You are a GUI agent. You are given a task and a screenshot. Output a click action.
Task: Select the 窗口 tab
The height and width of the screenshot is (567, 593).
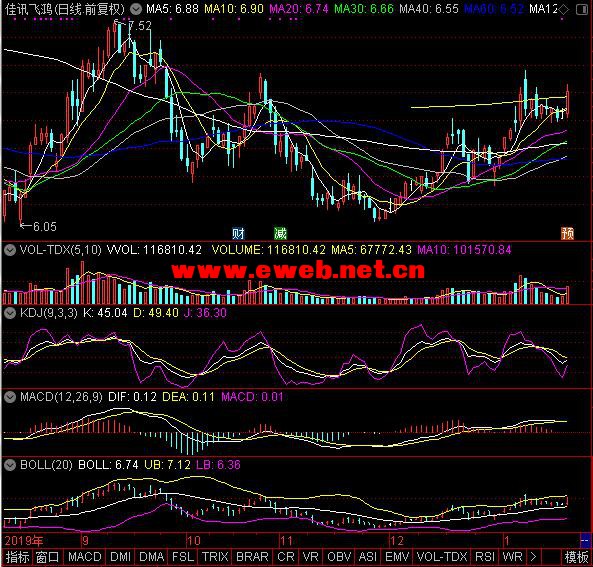point(48,557)
